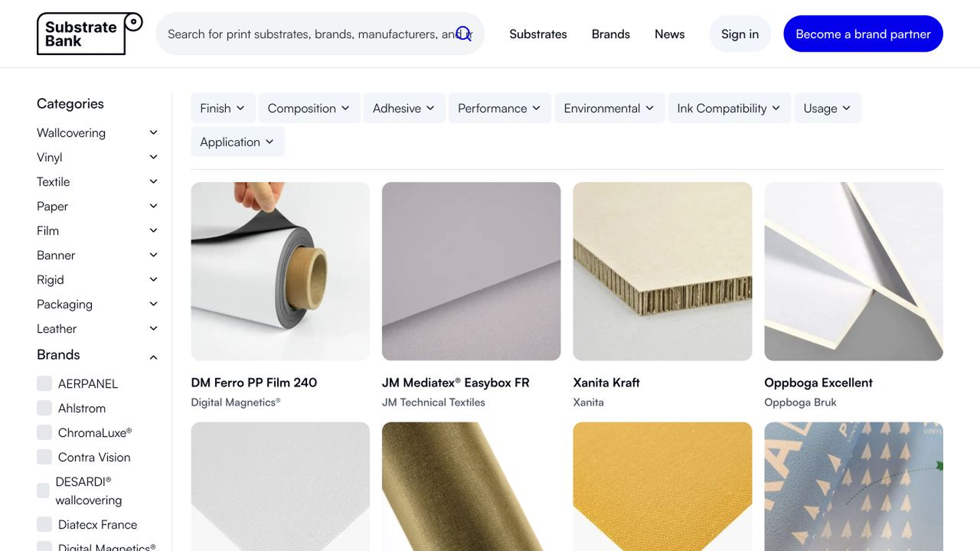Open the Oppboga Excellent product thumbnail
The width and height of the screenshot is (980, 551).
[x=853, y=271]
